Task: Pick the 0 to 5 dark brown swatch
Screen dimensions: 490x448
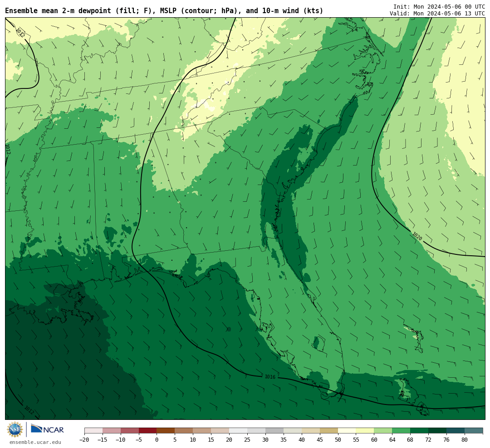Action: 166,431
